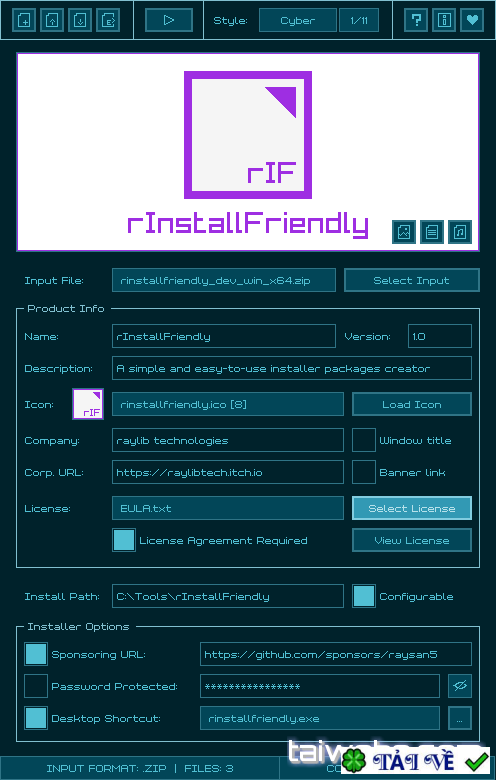Open the sponsor heart icon
This screenshot has height=780, width=496.
[x=472, y=20]
